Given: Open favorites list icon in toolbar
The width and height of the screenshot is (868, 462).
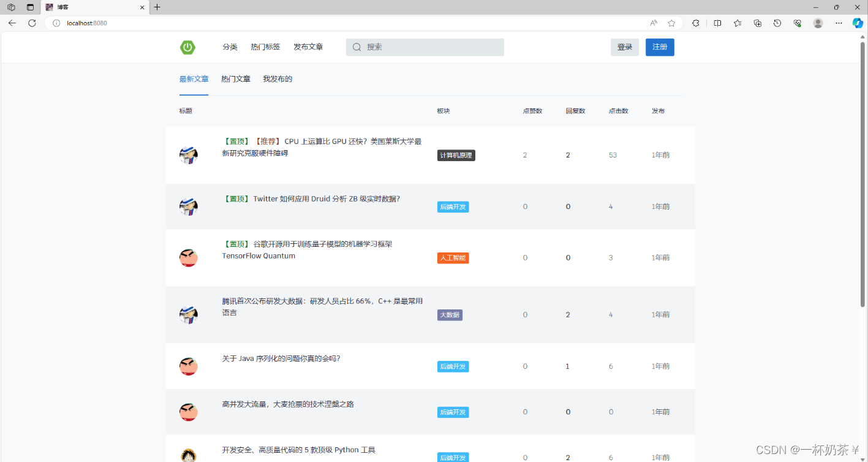Looking at the screenshot, I should 738,23.
